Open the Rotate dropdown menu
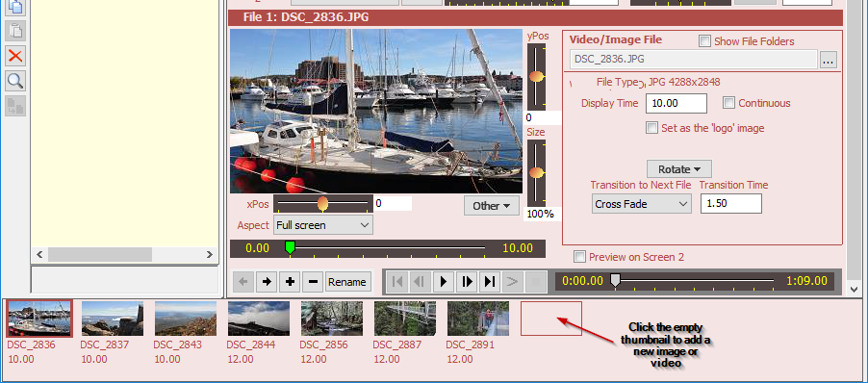 click(679, 169)
